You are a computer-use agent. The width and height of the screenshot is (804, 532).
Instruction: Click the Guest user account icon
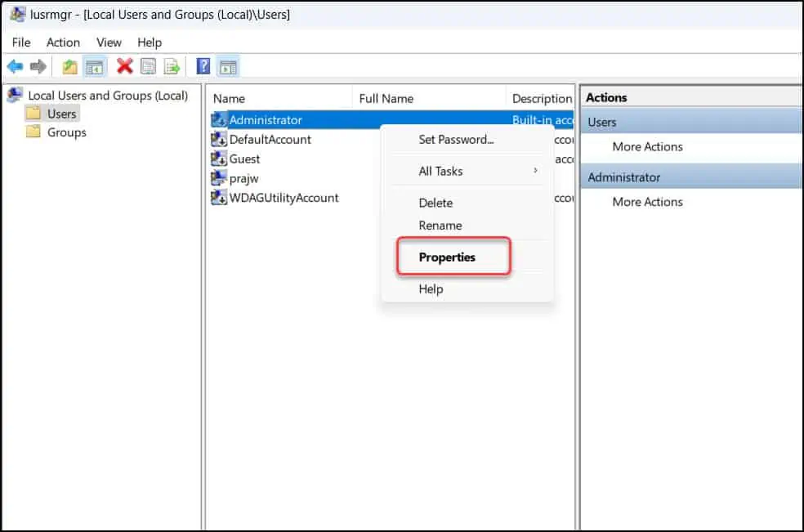(219, 159)
